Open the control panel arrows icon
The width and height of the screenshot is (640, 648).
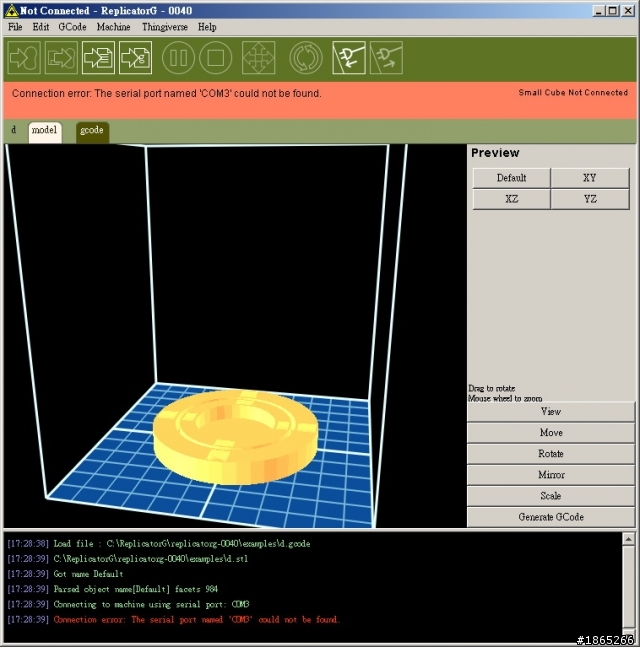click(258, 57)
